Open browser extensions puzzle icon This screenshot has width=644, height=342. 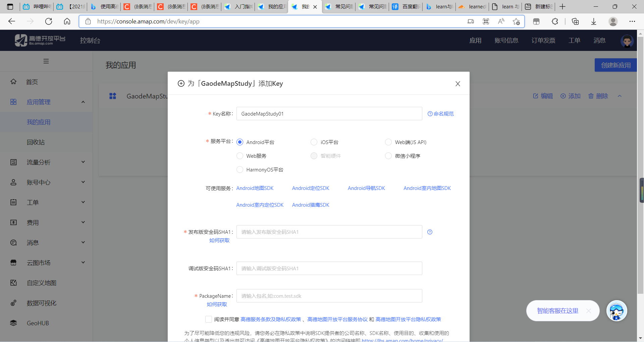click(x=555, y=21)
